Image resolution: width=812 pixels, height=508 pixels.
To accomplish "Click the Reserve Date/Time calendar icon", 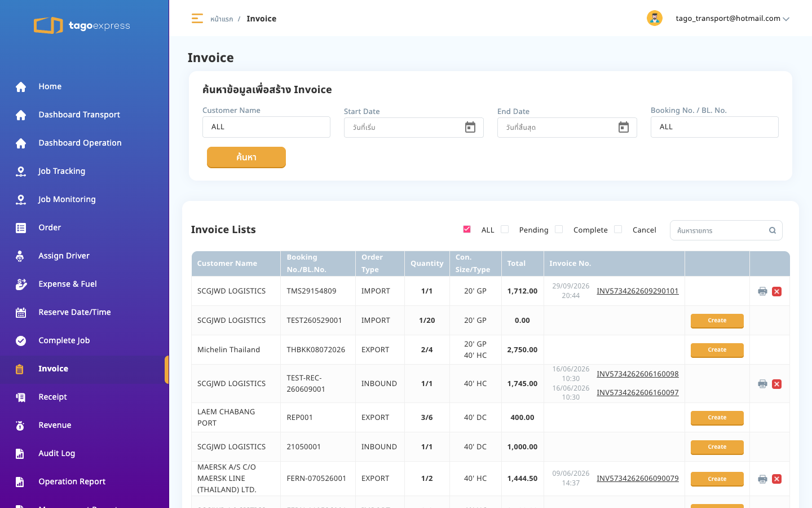I will pyautogui.click(x=21, y=312).
